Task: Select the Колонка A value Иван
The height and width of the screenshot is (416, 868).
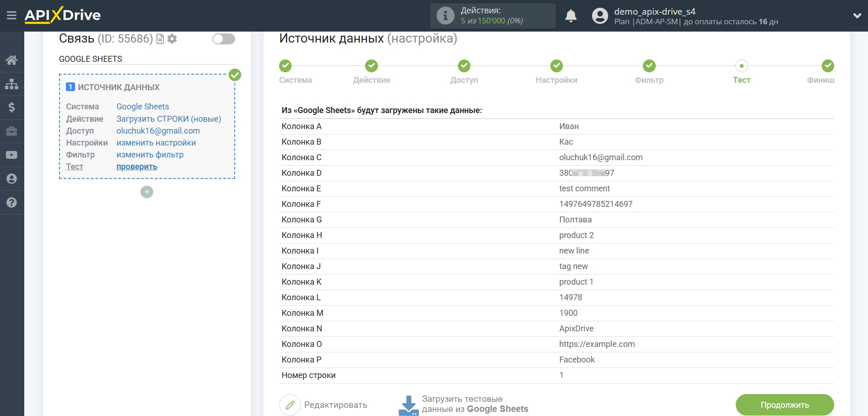Action: [569, 126]
